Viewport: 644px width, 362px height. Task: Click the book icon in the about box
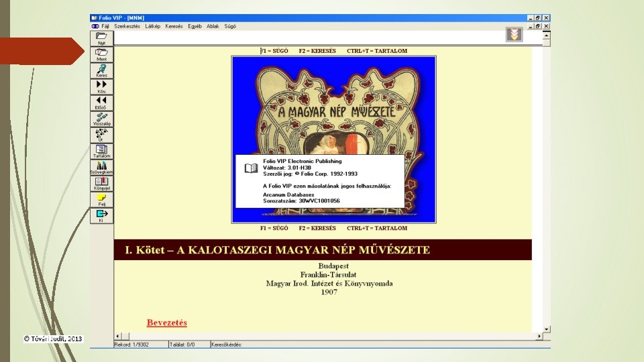click(251, 168)
